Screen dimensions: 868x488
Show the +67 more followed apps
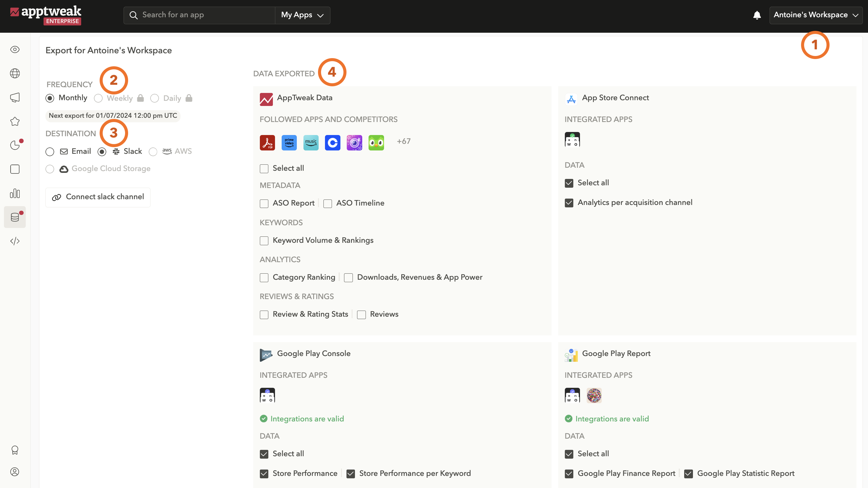[x=404, y=141]
